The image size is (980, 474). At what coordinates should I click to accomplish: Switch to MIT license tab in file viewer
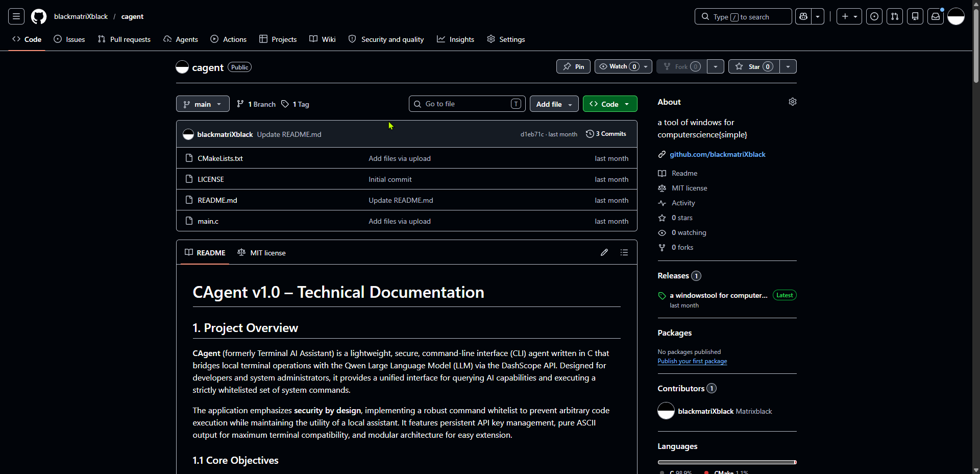point(261,252)
